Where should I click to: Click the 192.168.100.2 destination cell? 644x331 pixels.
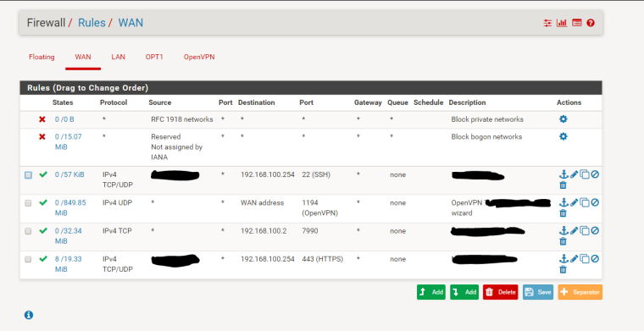(x=264, y=231)
